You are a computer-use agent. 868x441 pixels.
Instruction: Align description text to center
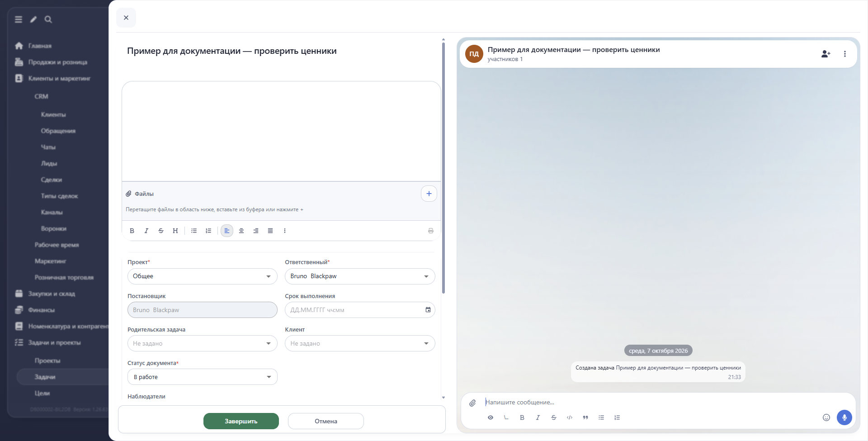[241, 231]
